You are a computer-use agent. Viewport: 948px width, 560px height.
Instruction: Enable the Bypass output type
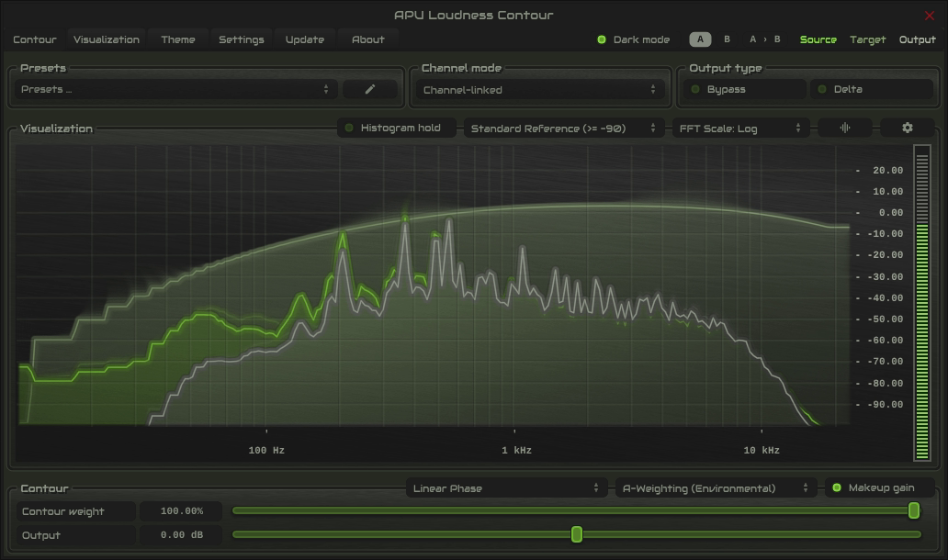point(746,89)
